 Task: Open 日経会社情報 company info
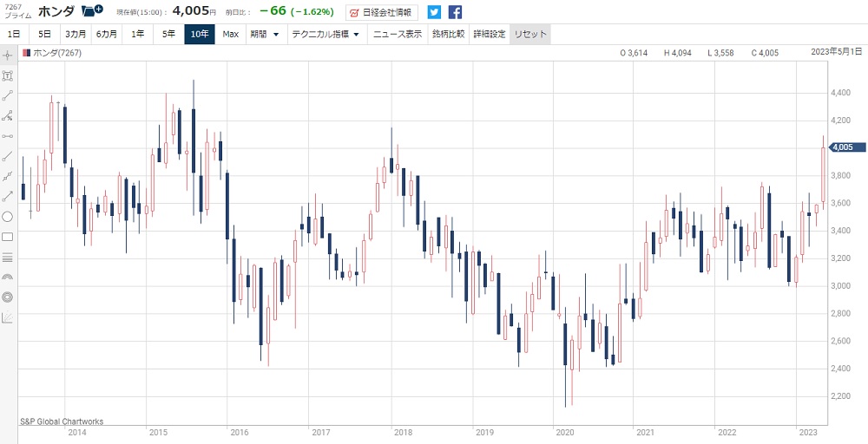(x=381, y=12)
